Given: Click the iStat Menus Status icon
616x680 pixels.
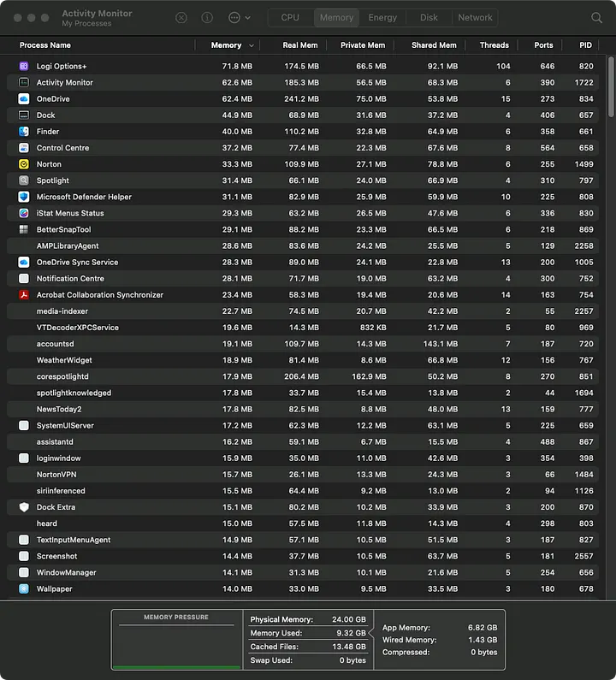Looking at the screenshot, I should coord(24,213).
